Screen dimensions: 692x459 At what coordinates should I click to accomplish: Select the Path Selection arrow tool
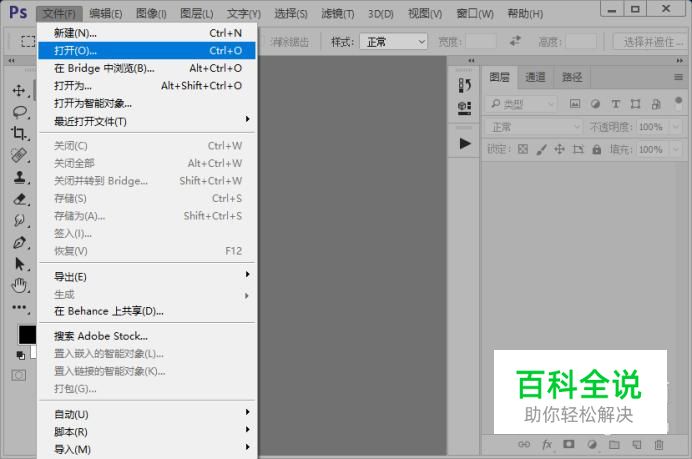pyautogui.click(x=19, y=264)
